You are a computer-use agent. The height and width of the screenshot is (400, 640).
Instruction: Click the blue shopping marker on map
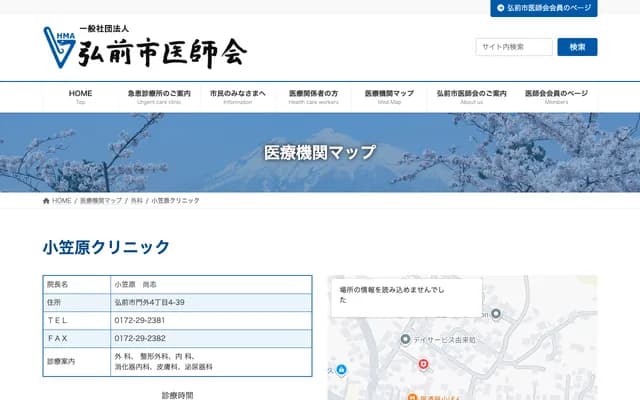click(x=341, y=370)
